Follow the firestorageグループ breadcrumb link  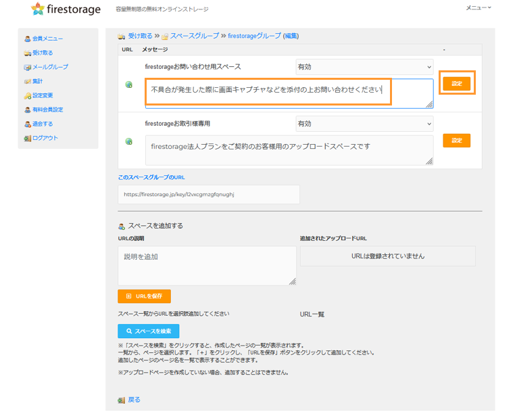point(255,36)
